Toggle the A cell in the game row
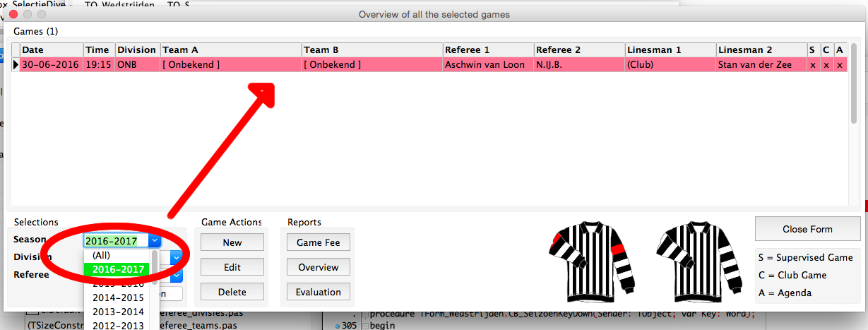Image resolution: width=868 pixels, height=330 pixels. (x=839, y=64)
